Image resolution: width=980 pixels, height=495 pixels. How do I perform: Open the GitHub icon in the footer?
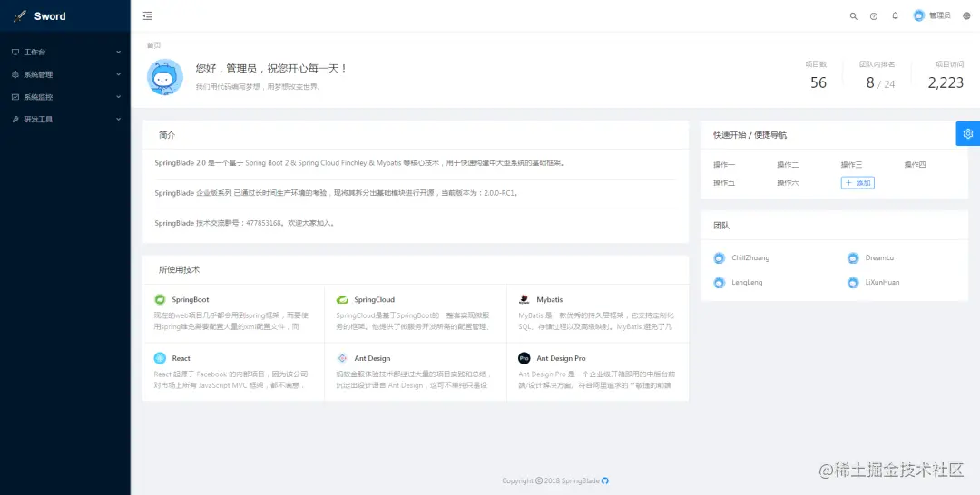coord(605,480)
